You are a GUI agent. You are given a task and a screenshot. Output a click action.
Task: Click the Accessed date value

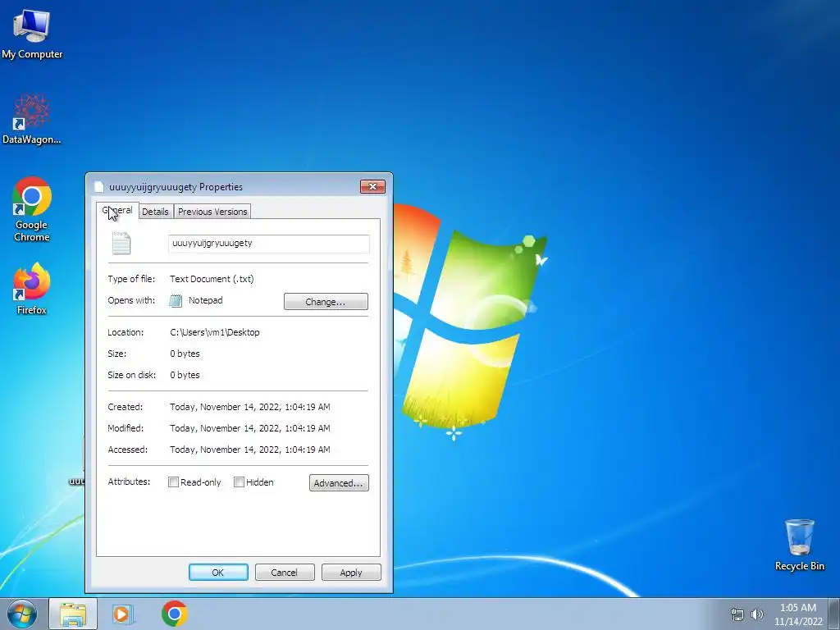pyautogui.click(x=249, y=450)
